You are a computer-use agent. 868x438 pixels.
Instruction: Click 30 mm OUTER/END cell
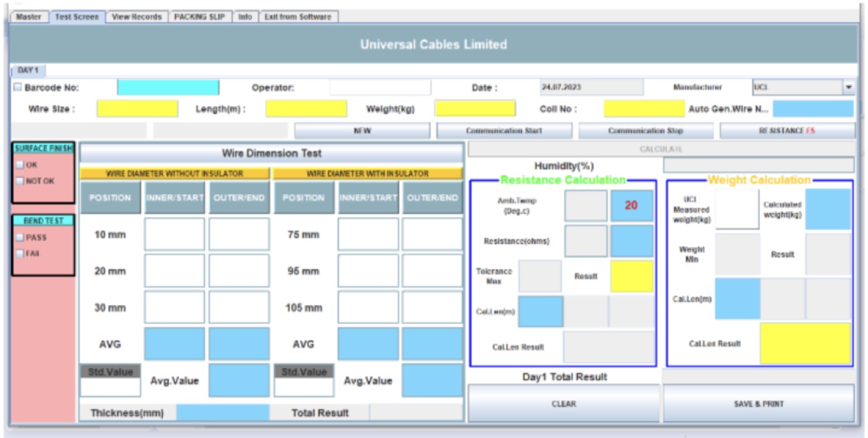click(239, 308)
